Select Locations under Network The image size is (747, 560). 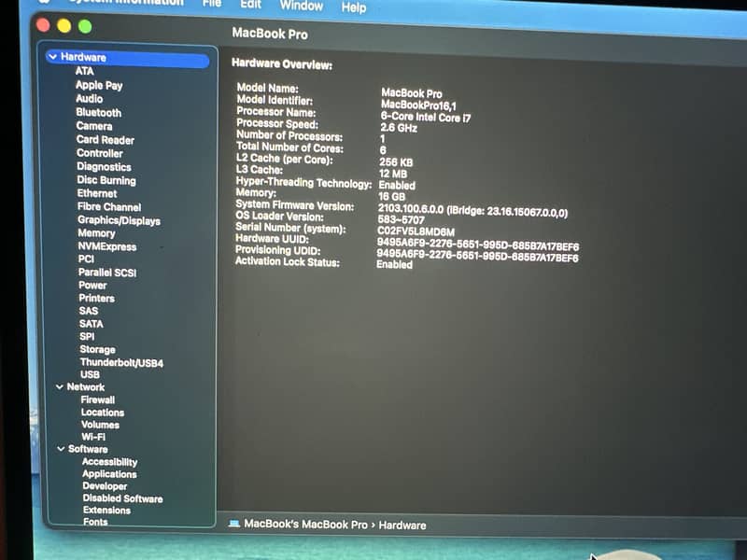(103, 413)
